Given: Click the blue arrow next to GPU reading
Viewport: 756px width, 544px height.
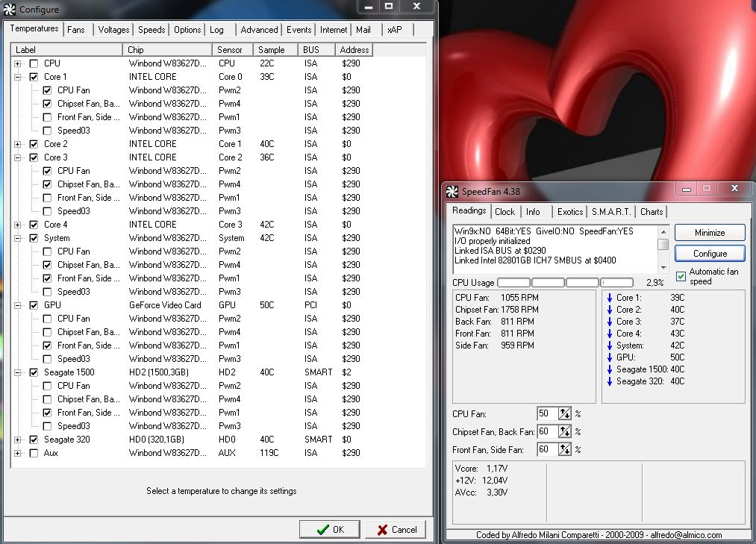Looking at the screenshot, I should pos(609,357).
